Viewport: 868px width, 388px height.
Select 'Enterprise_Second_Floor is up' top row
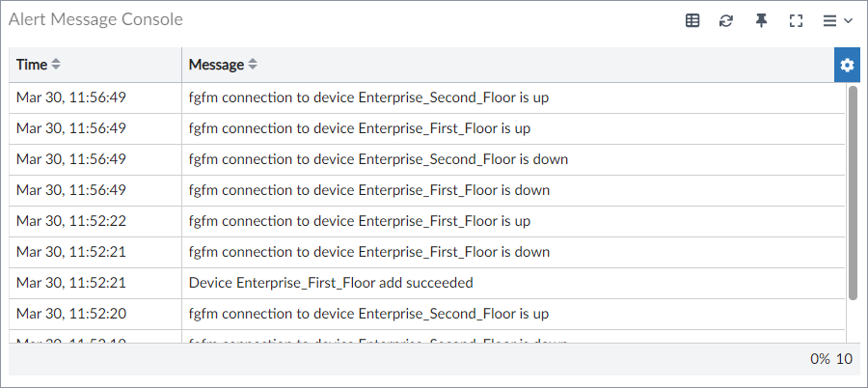click(x=368, y=97)
